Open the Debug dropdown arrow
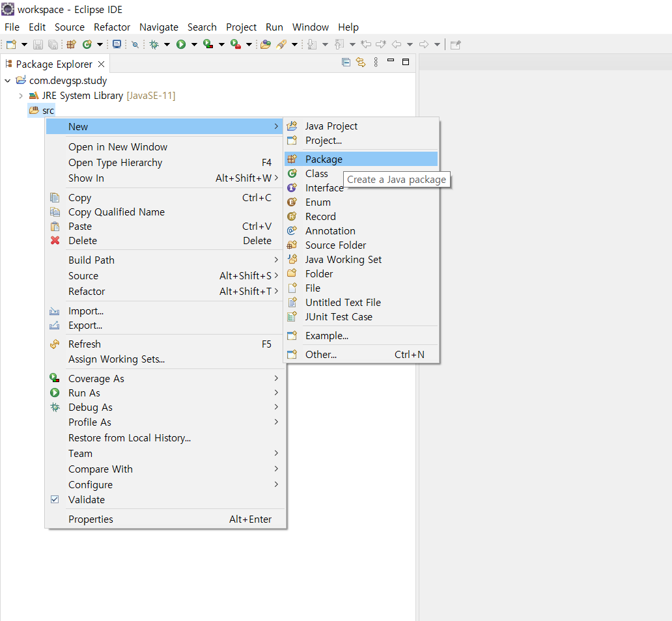Viewport: 672px width, 621px height. [167, 44]
